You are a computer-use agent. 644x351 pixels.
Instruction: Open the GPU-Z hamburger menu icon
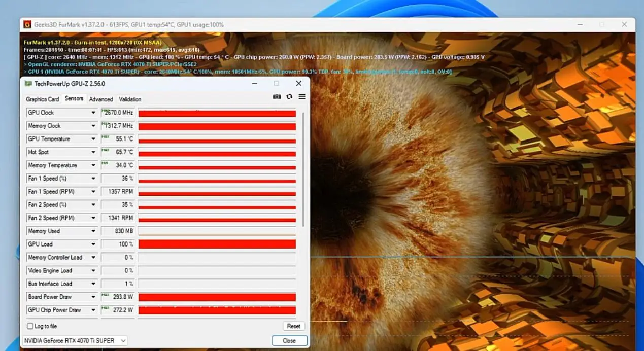click(x=302, y=97)
